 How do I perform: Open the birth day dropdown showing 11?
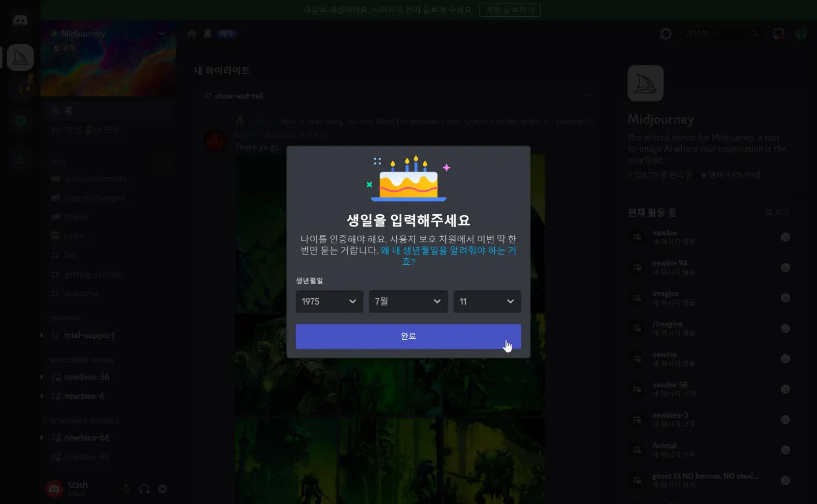pos(487,301)
